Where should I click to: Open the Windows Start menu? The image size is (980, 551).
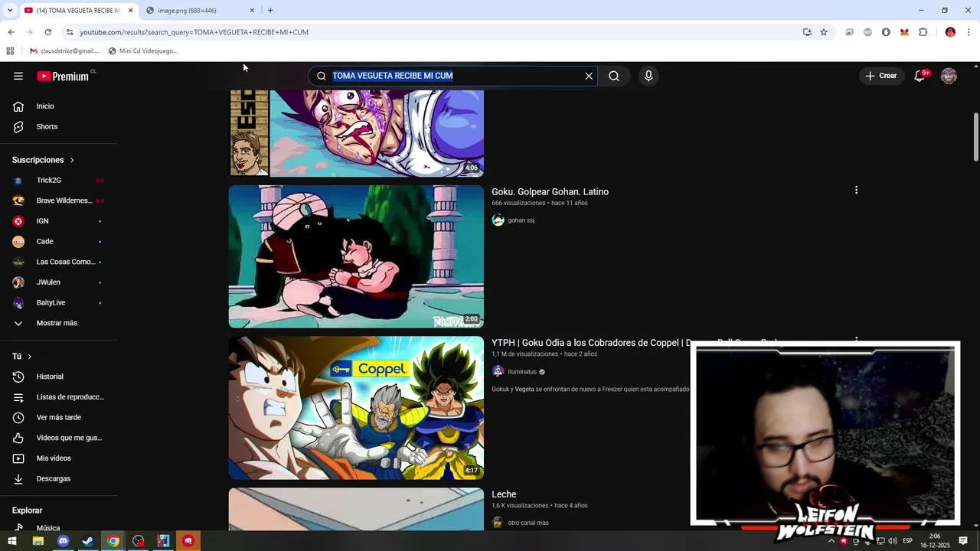click(12, 541)
